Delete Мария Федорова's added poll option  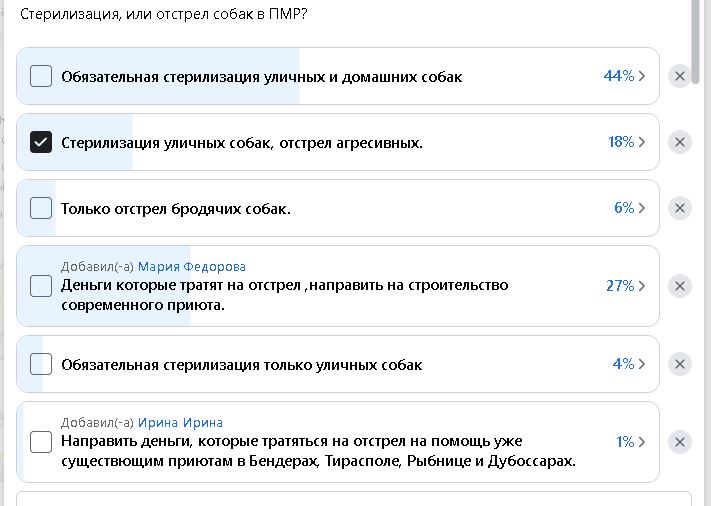click(680, 286)
